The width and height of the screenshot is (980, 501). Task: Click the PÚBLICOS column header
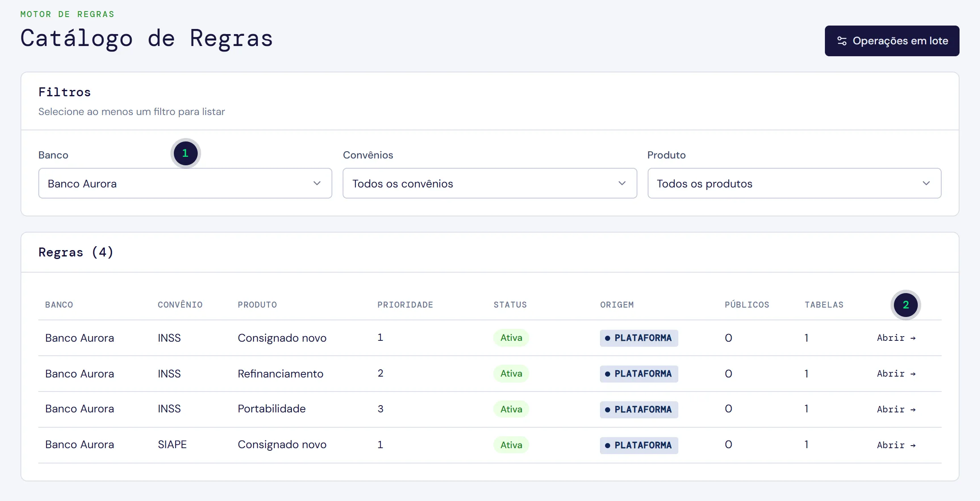click(x=747, y=305)
